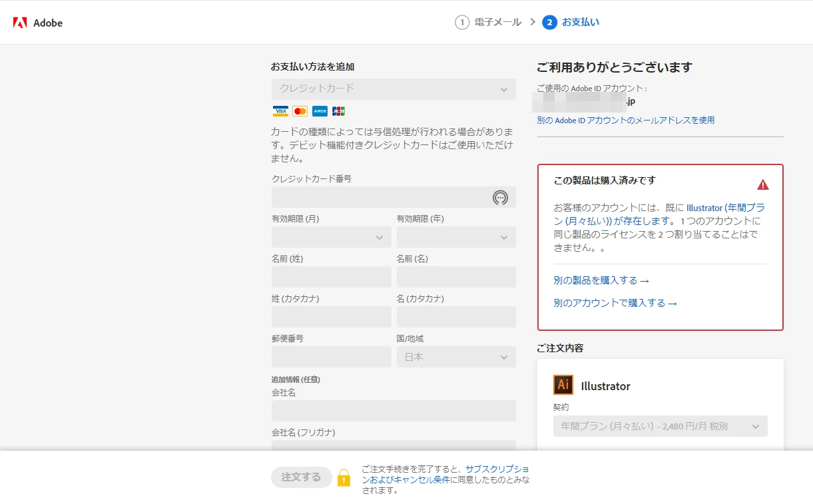
Task: Click the JCB card icon
Action: pyautogui.click(x=338, y=111)
